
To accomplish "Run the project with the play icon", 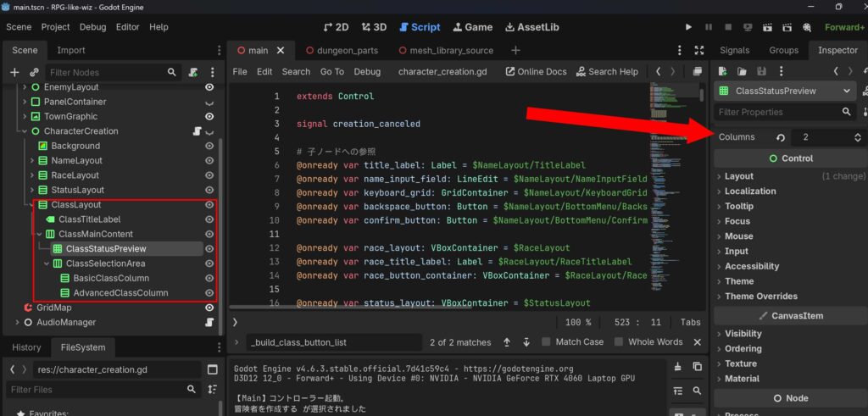I will point(688,26).
